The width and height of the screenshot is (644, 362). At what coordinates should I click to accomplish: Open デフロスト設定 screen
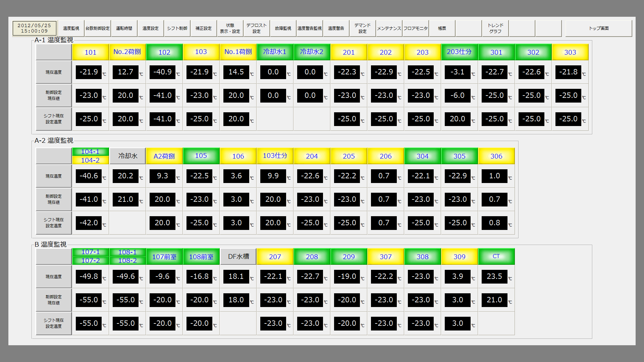pyautogui.click(x=257, y=28)
